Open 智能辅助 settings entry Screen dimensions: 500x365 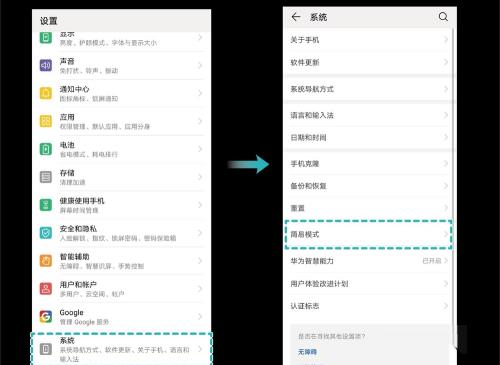[121, 261]
